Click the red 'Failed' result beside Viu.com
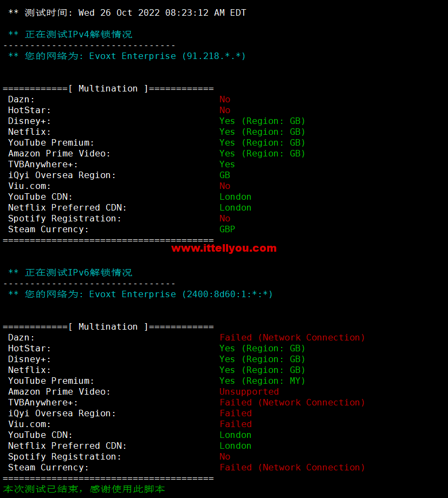The height and width of the screenshot is (498, 448). coord(235,424)
